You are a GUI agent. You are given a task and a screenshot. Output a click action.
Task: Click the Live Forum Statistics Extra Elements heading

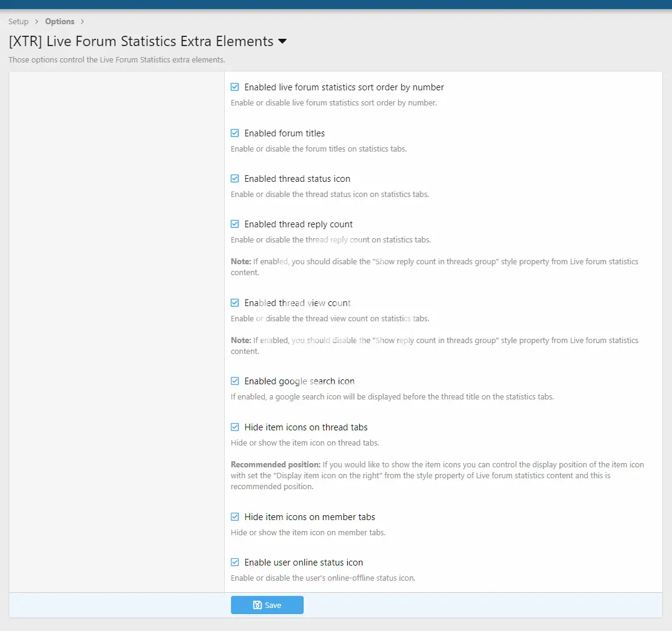(141, 42)
